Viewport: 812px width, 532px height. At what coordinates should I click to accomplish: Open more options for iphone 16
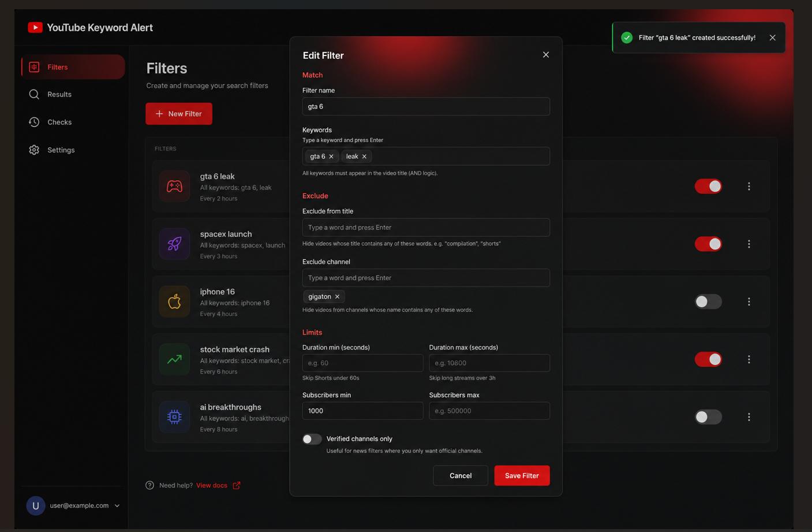(749, 302)
